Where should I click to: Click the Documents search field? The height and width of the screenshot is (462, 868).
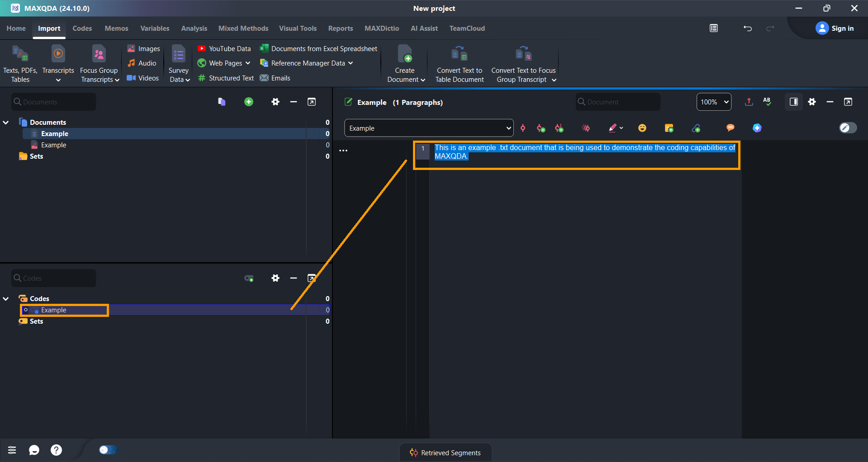click(54, 102)
